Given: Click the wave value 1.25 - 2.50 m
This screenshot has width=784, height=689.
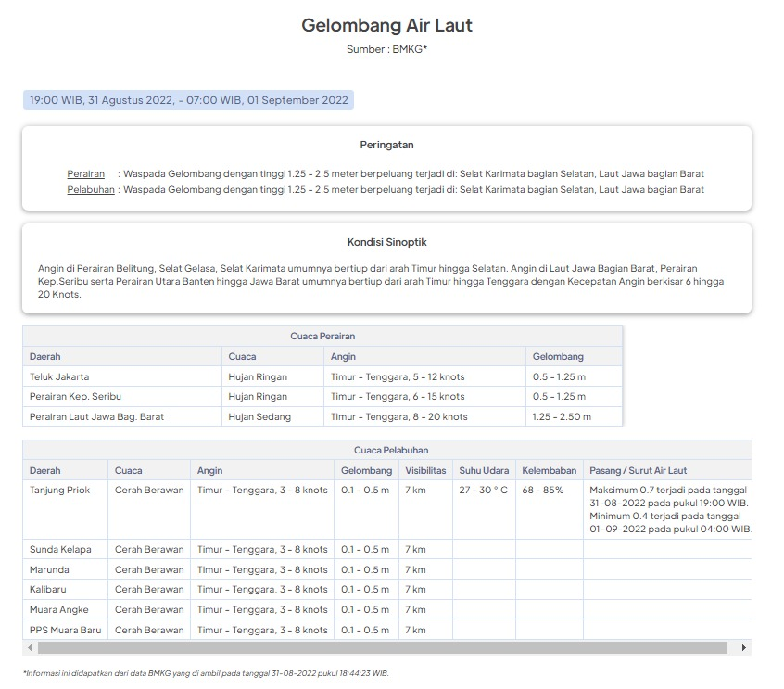Looking at the screenshot, I should [562, 416].
